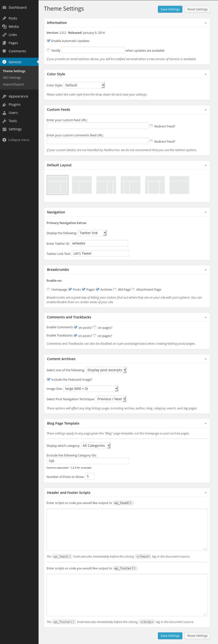Toggle Include the Featured Image checkbox
This screenshot has width=218, height=644.
48,379
